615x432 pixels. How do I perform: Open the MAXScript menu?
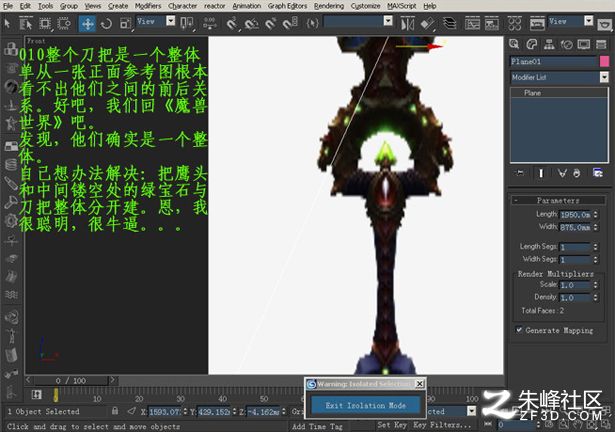pos(402,6)
